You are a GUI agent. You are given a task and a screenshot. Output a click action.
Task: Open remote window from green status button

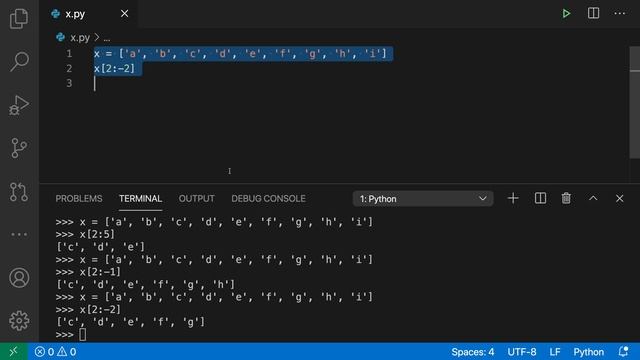pos(13,351)
